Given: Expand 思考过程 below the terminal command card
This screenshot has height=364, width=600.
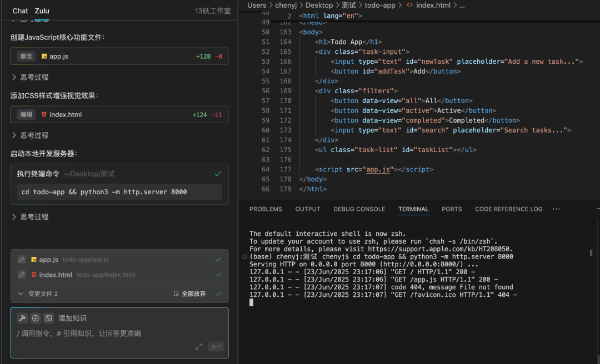Looking at the screenshot, I should pos(30,217).
